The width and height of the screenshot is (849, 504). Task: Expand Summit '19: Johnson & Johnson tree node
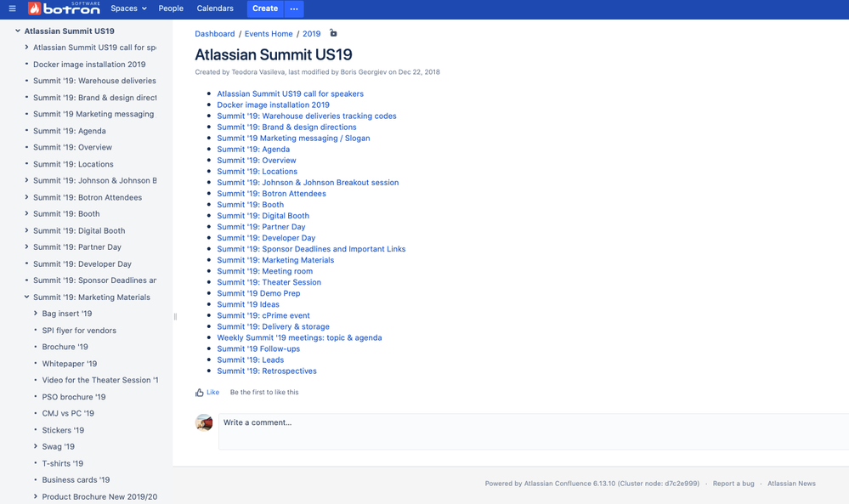pyautogui.click(x=26, y=180)
